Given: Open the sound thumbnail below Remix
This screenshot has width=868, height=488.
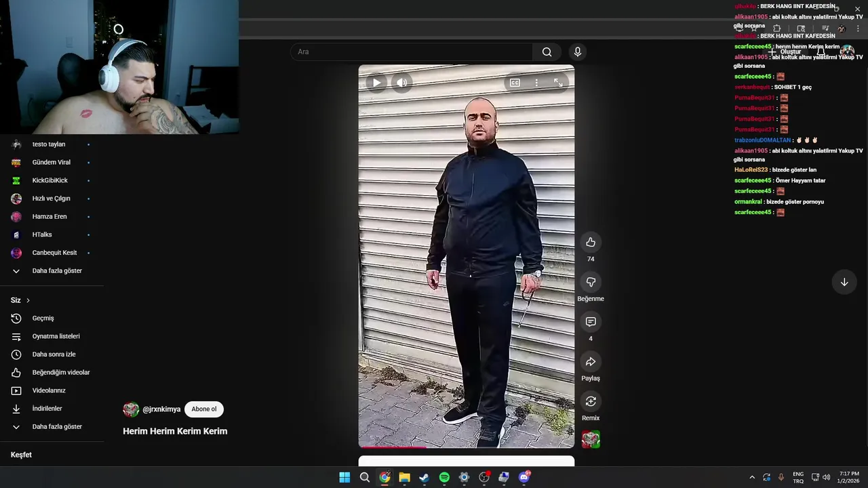Looking at the screenshot, I should coord(591,440).
